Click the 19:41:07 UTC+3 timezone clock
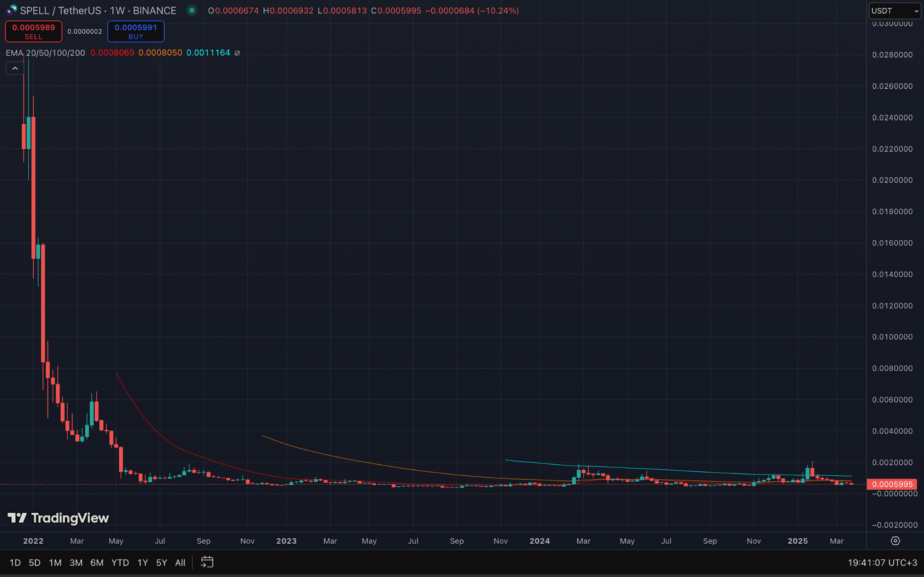 (882, 562)
